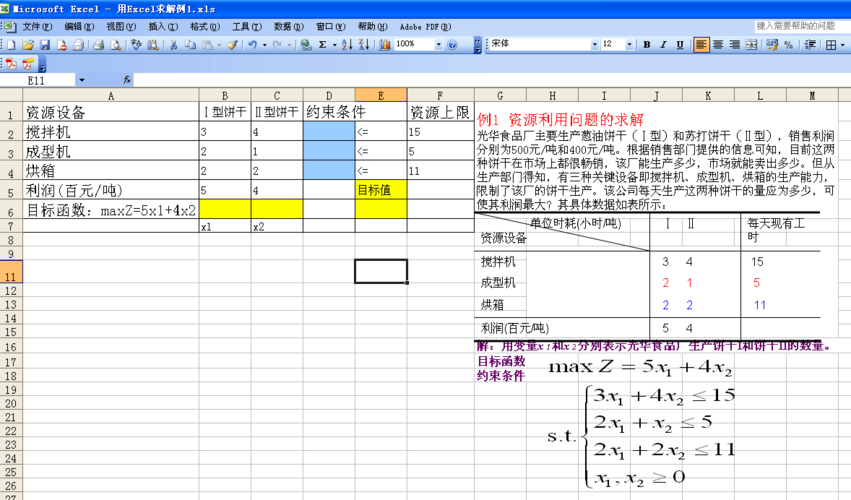
Task: Open the 文件 (File) menu
Action: pyautogui.click(x=37, y=27)
